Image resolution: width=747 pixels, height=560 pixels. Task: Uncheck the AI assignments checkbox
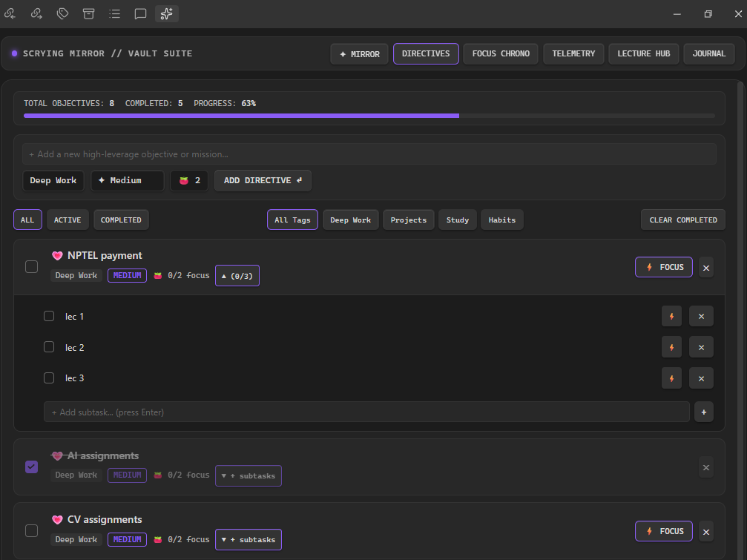click(x=31, y=467)
